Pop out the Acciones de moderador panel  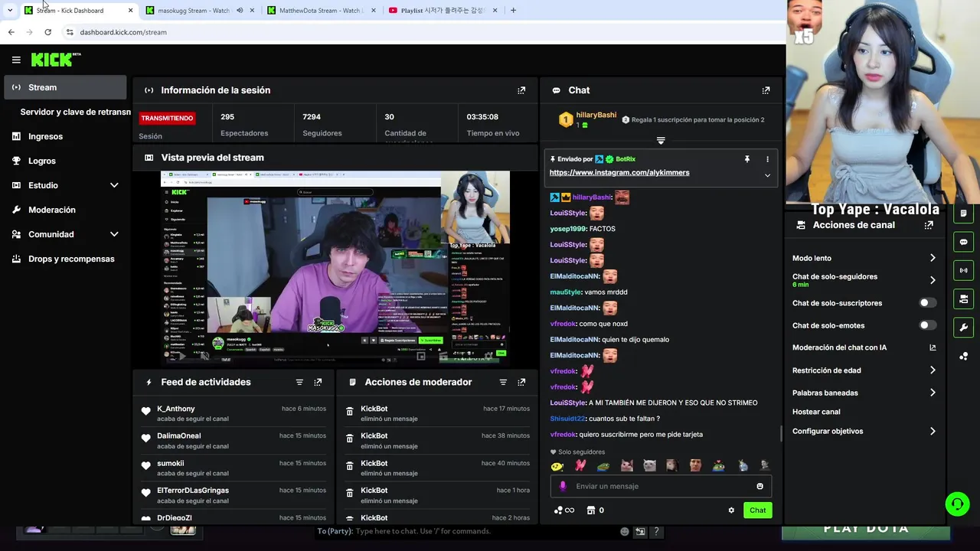click(x=521, y=382)
